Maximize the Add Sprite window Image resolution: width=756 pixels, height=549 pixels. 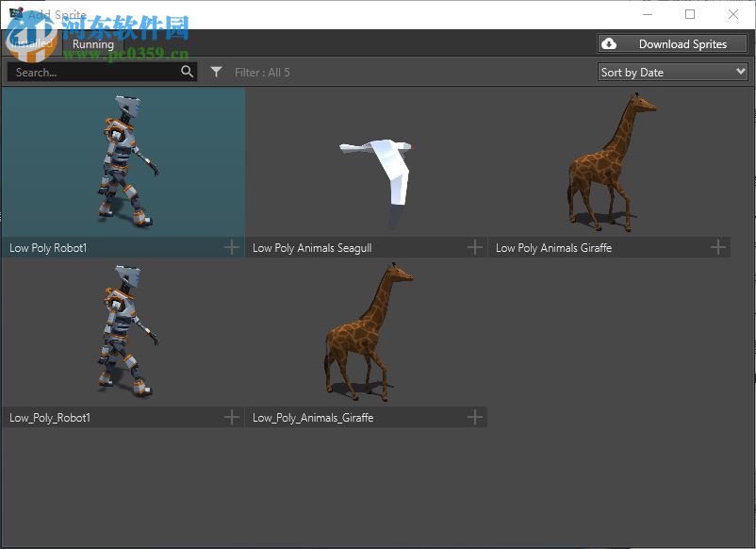coord(690,14)
